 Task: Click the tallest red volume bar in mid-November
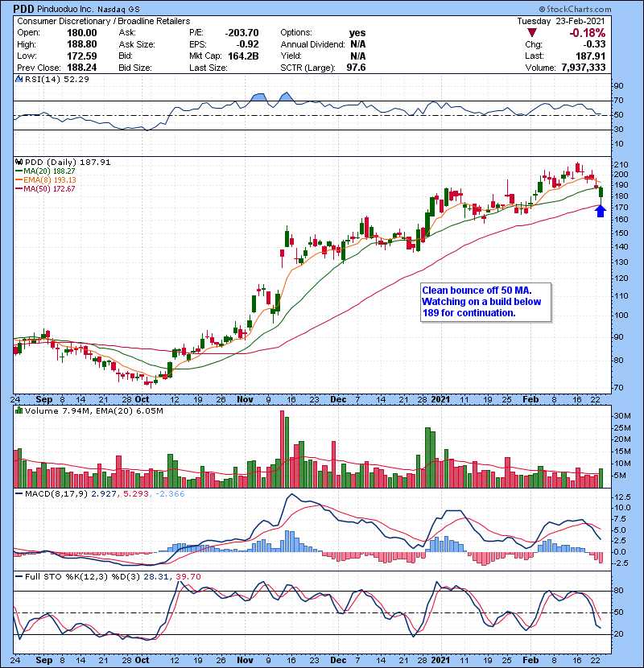282,449
